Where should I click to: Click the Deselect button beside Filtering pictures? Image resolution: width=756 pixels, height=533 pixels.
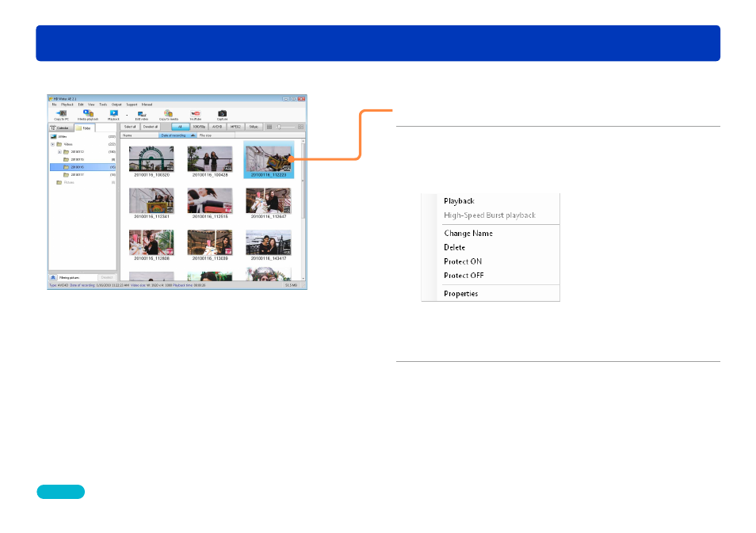[107, 277]
